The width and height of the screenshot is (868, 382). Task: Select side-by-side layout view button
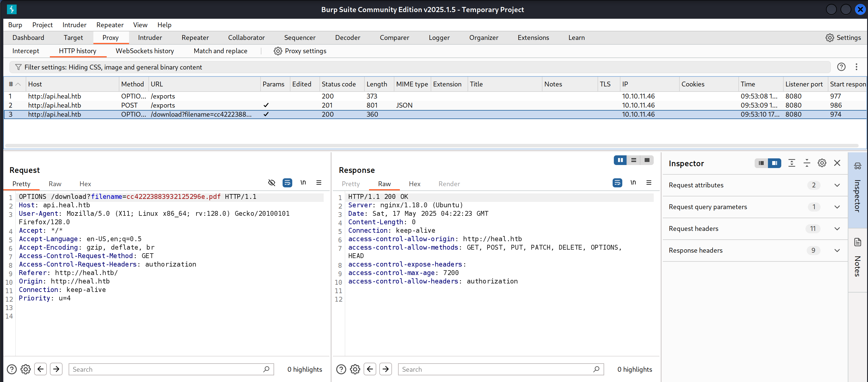[x=620, y=160]
